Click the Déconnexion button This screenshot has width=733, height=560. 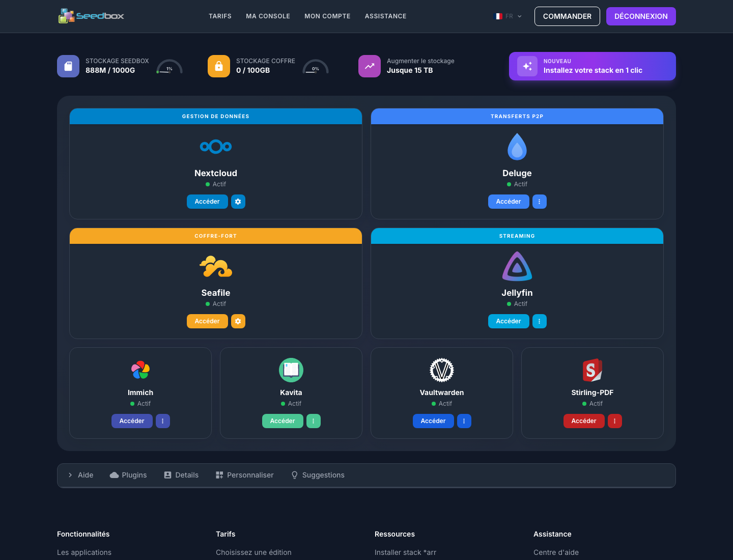pyautogui.click(x=641, y=16)
